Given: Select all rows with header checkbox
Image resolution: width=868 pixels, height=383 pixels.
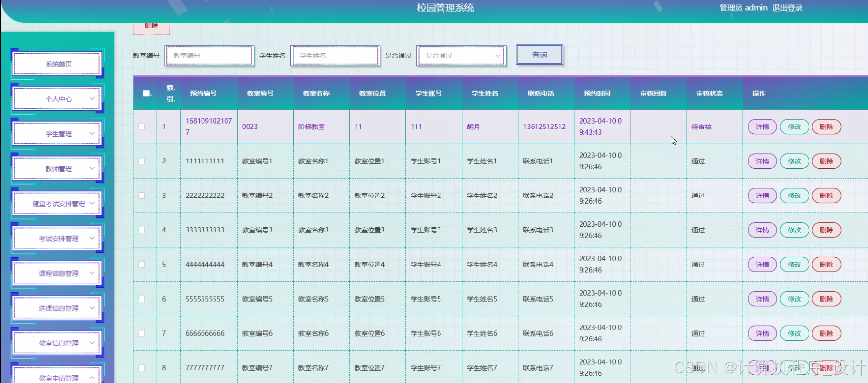Looking at the screenshot, I should 146,93.
